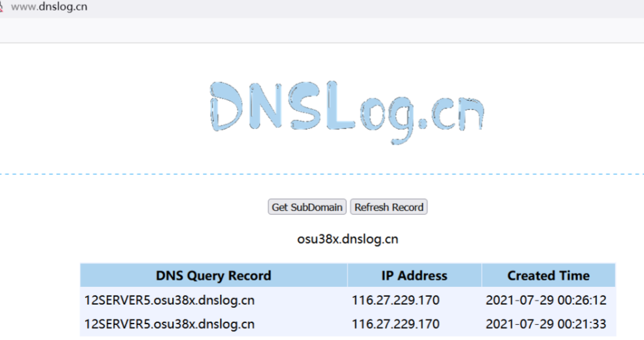Click the not-secure warning icon beside URL

coord(1,7)
